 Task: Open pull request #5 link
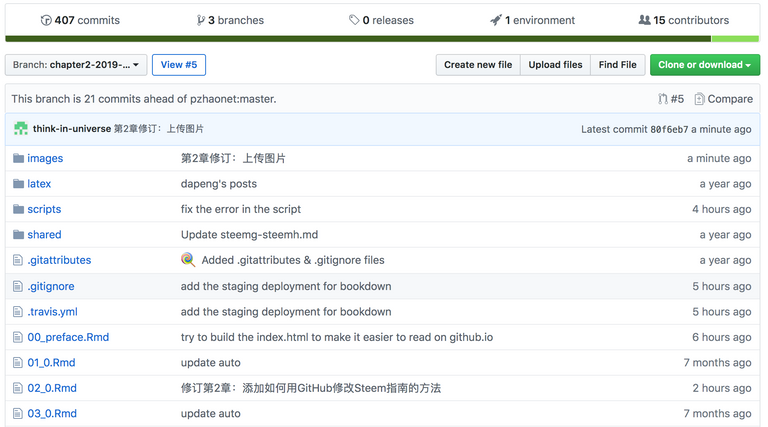(x=671, y=99)
